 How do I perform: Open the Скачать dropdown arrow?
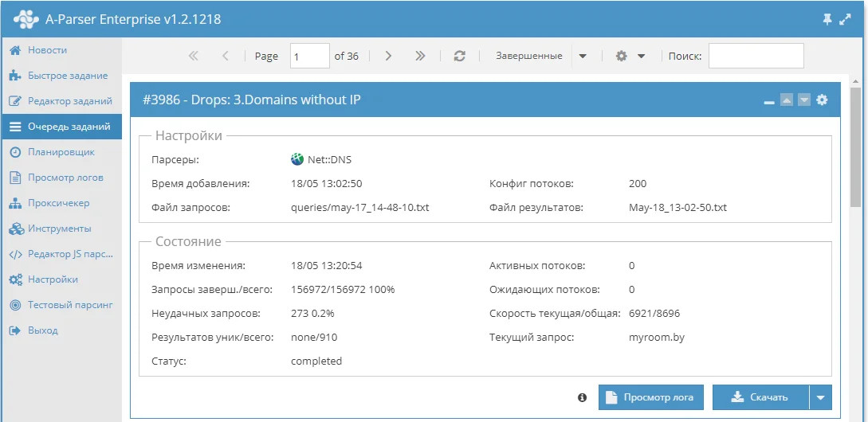(820, 397)
